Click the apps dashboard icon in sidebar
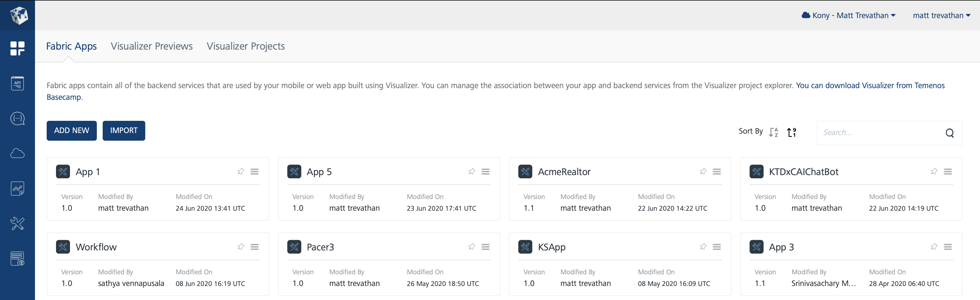980x300 pixels. pos(17,48)
